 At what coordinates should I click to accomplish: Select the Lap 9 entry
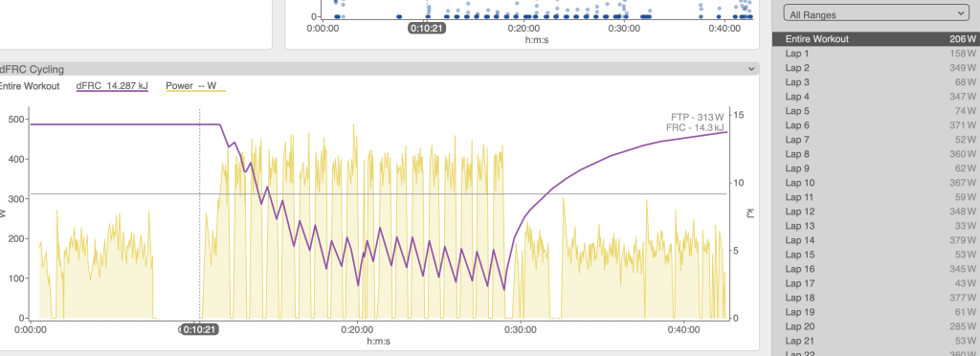[877, 168]
